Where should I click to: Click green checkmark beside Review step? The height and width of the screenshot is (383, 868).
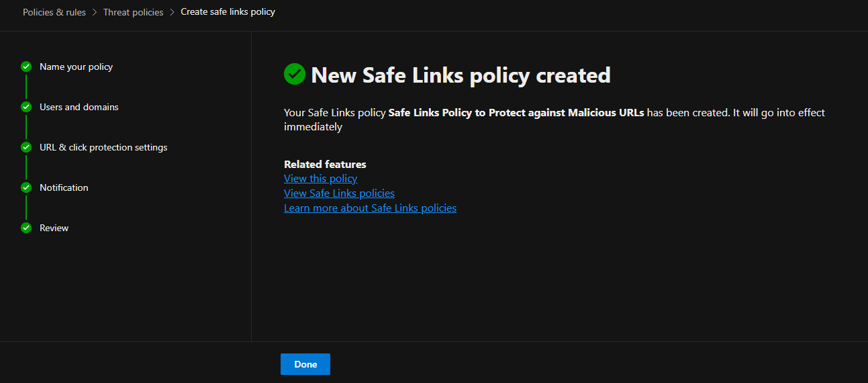point(26,228)
